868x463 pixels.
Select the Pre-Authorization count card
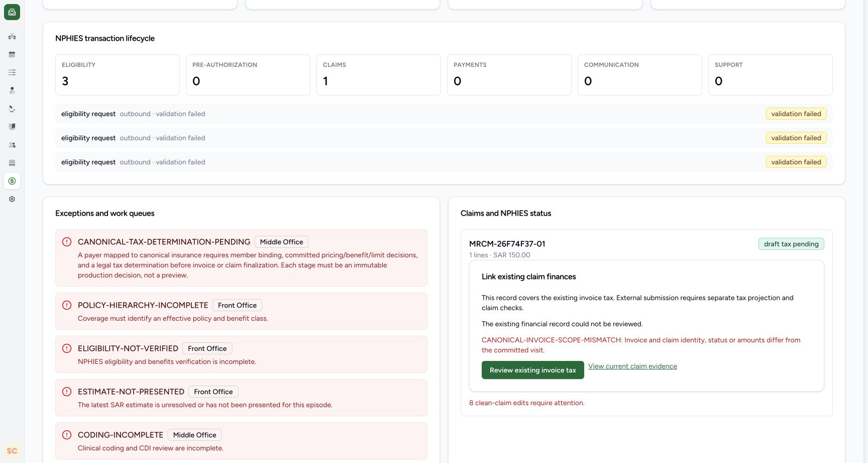248,75
